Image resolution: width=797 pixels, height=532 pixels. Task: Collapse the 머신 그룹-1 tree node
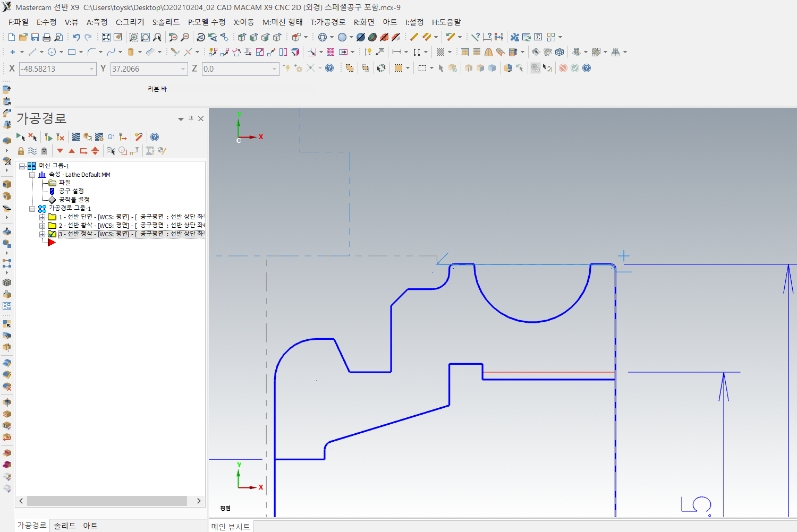coord(22,166)
